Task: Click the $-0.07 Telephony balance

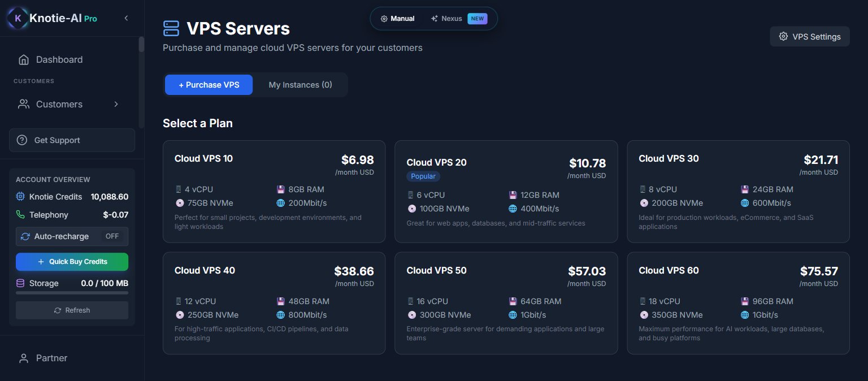Action: click(116, 215)
